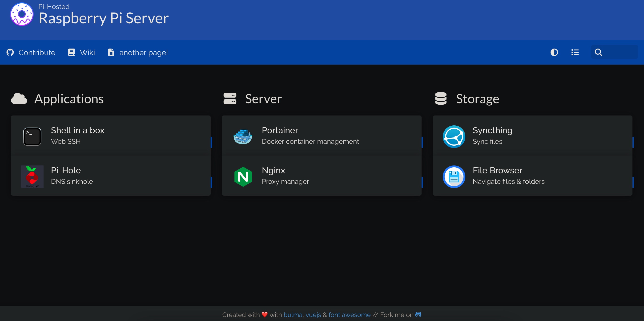The image size is (644, 321).
Task: Open the font awesome footer link
Action: (x=349, y=315)
